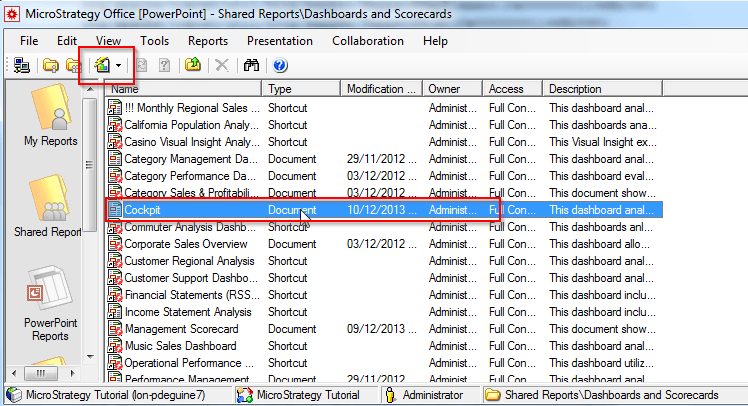748x406 pixels.
Task: Select Customer Support Dashbo... shortcut
Action: 384,278
